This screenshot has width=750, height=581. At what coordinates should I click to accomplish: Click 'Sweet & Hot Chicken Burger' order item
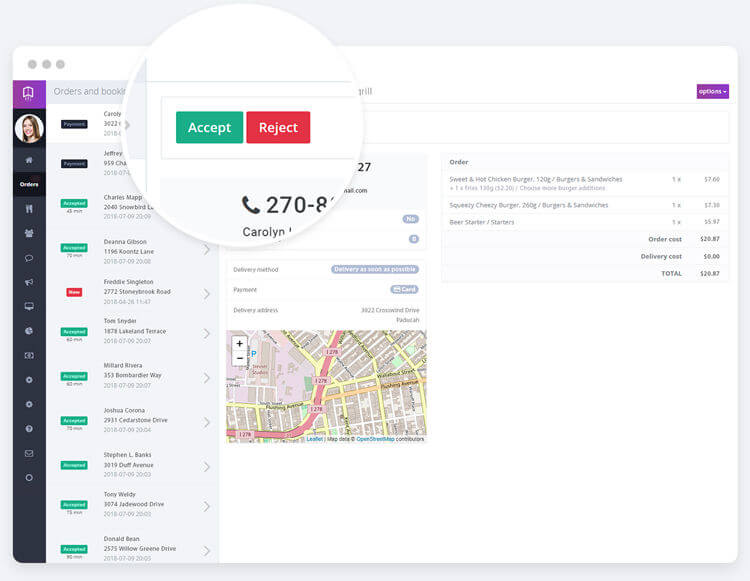pos(536,179)
